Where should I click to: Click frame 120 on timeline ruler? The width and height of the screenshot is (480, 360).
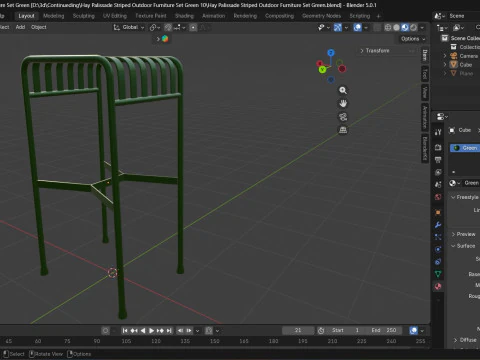pyautogui.click(x=156, y=341)
